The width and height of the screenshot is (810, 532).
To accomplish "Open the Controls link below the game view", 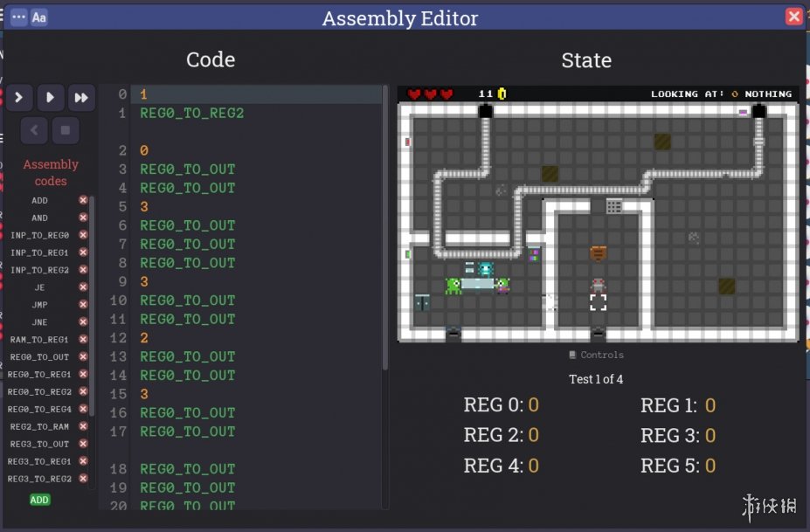I will point(596,355).
